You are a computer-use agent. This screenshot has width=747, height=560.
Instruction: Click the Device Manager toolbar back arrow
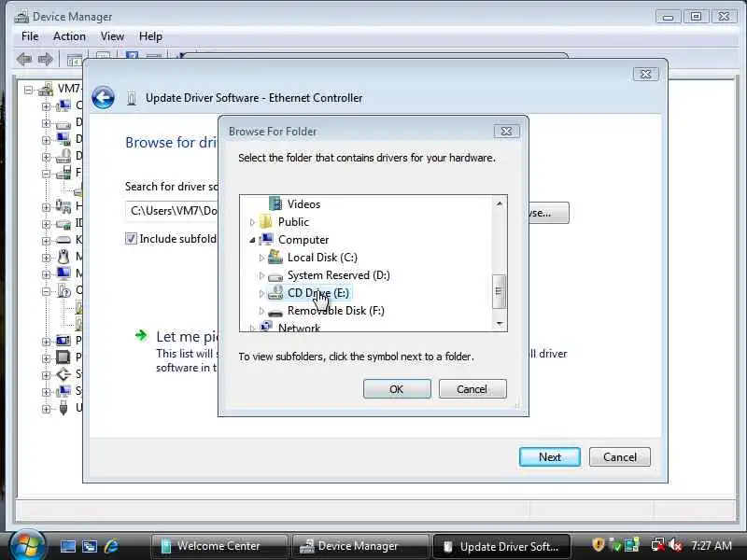tap(24, 60)
